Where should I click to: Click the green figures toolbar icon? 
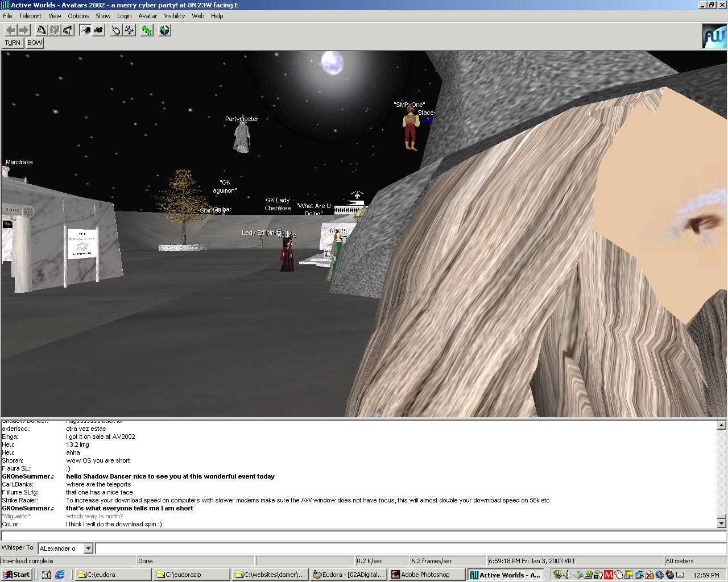point(147,30)
